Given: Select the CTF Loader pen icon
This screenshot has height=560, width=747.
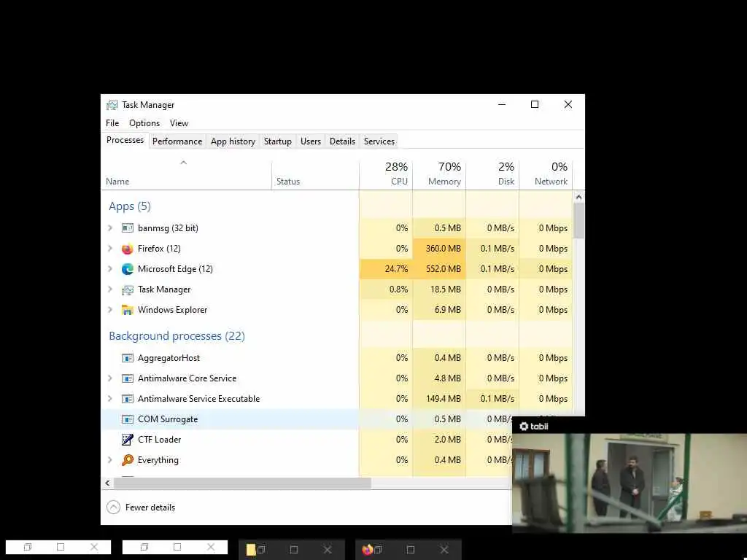Looking at the screenshot, I should (x=127, y=440).
